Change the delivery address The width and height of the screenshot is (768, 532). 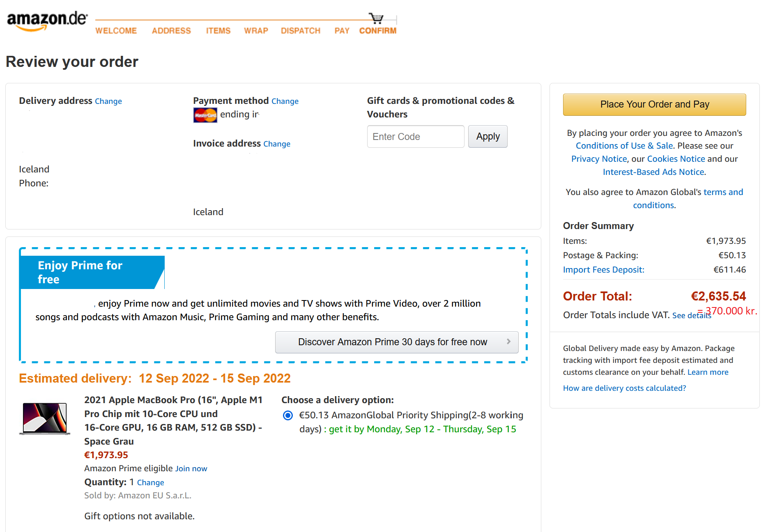tap(108, 101)
